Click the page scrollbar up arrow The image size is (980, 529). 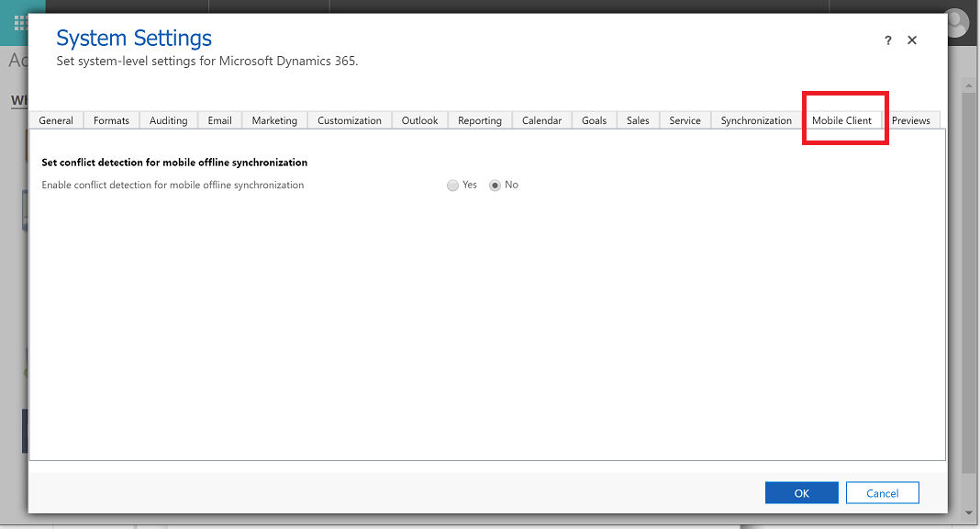tap(969, 85)
